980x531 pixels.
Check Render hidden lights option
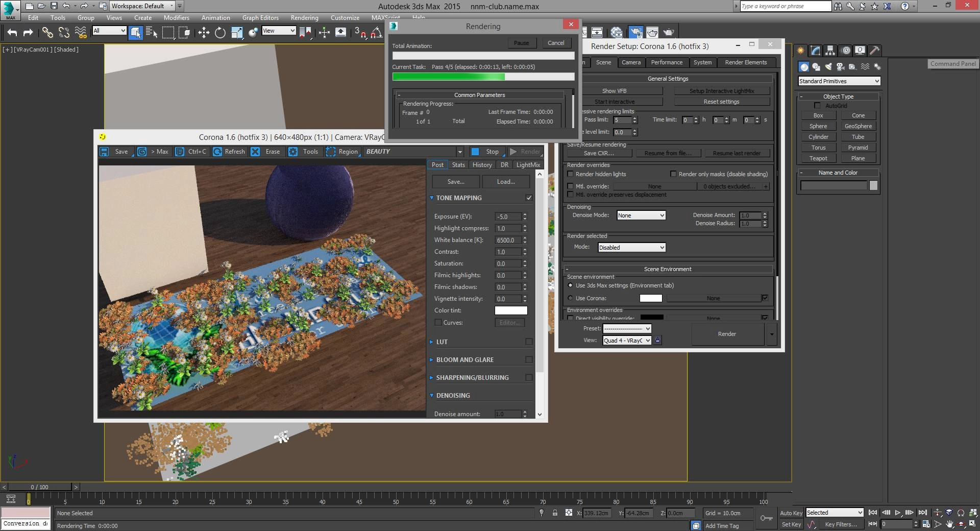click(x=571, y=174)
